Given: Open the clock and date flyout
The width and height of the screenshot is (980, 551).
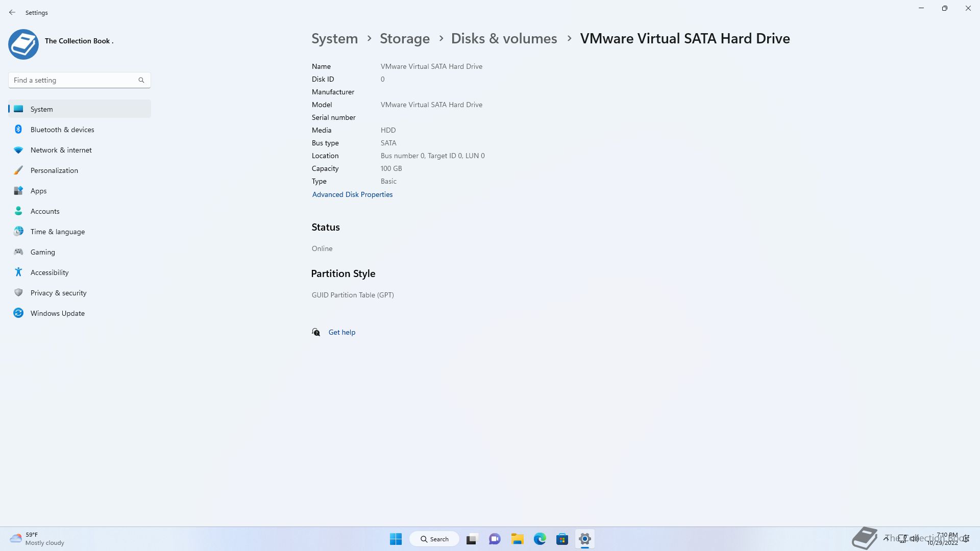Looking at the screenshot, I should pos(943,539).
